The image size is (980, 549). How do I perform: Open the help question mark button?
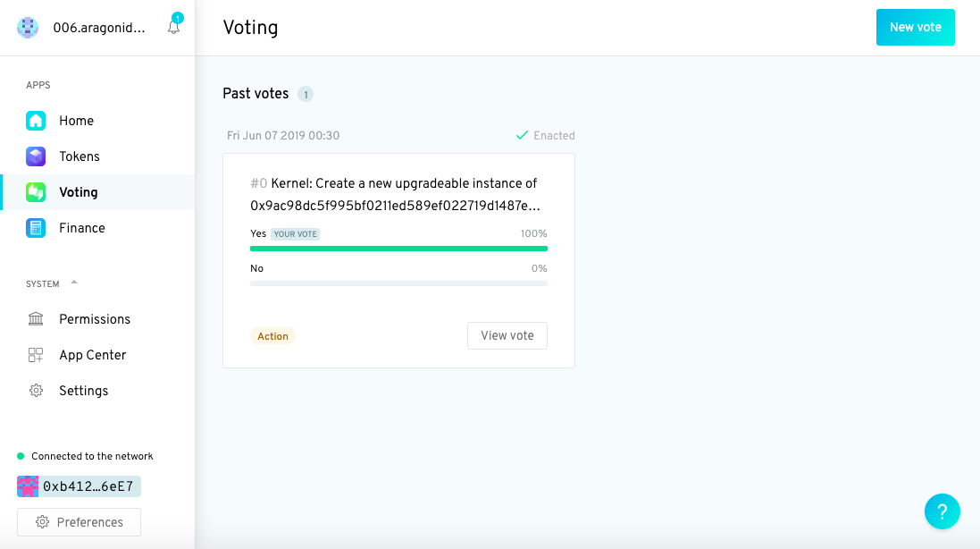point(942,511)
